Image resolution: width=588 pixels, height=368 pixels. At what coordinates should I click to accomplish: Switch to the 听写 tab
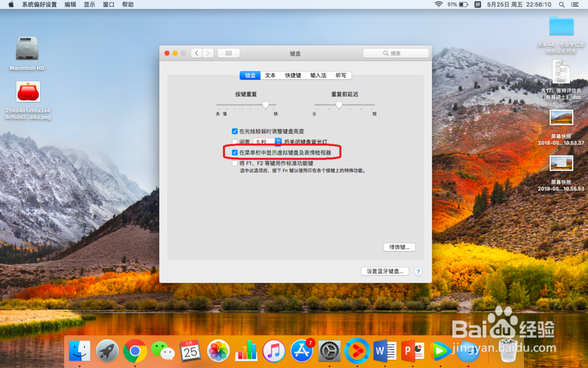[x=341, y=75]
